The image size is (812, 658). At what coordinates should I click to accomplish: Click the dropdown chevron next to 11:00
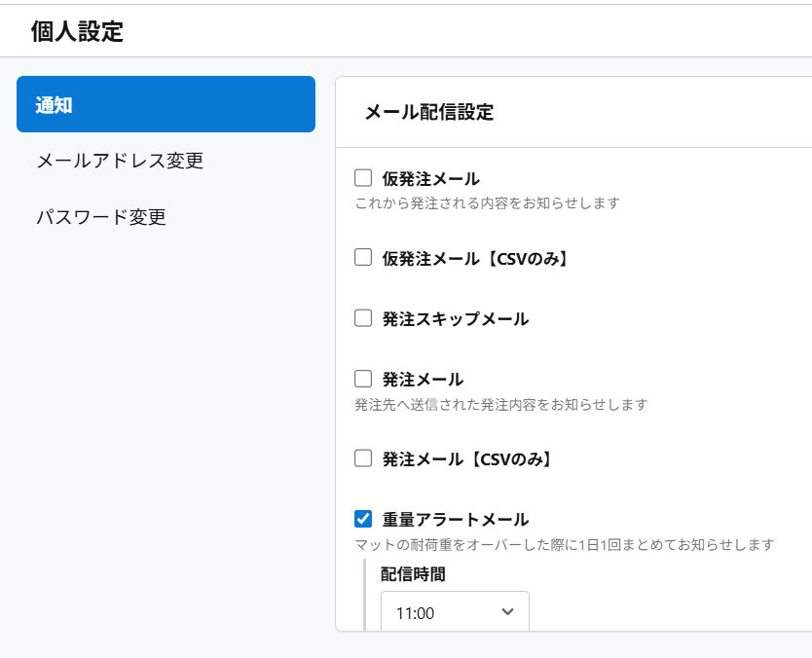pos(506,611)
